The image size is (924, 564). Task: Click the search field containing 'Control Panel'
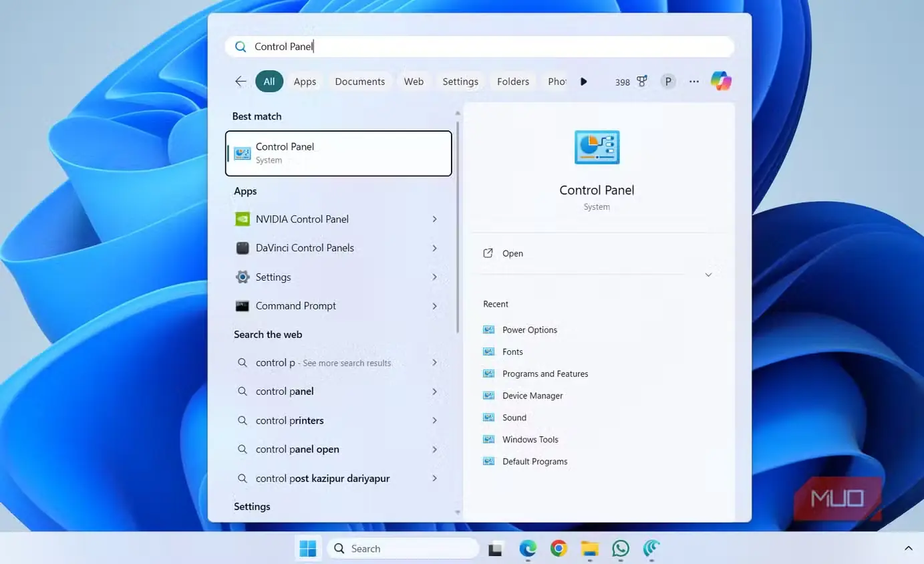[480, 47]
